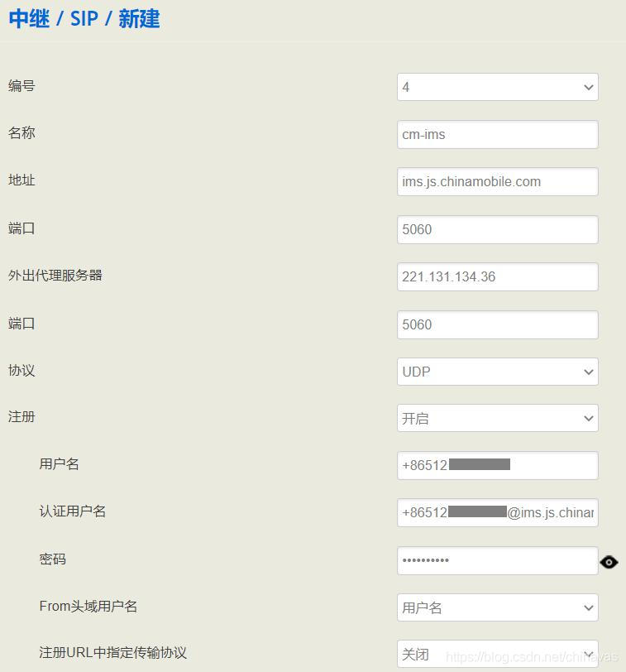The height and width of the screenshot is (672, 626).
Task: Expand the From头域用户名 dropdown
Action: tap(497, 607)
